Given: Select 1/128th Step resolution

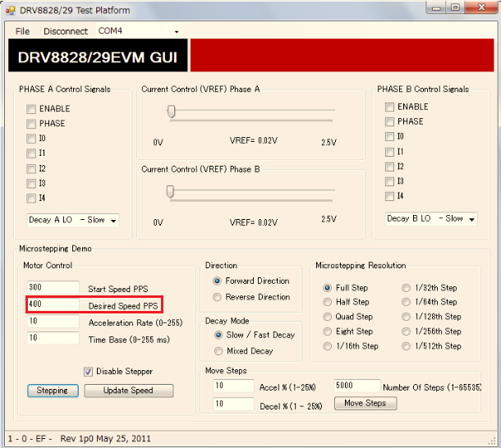Looking at the screenshot, I should (406, 317).
